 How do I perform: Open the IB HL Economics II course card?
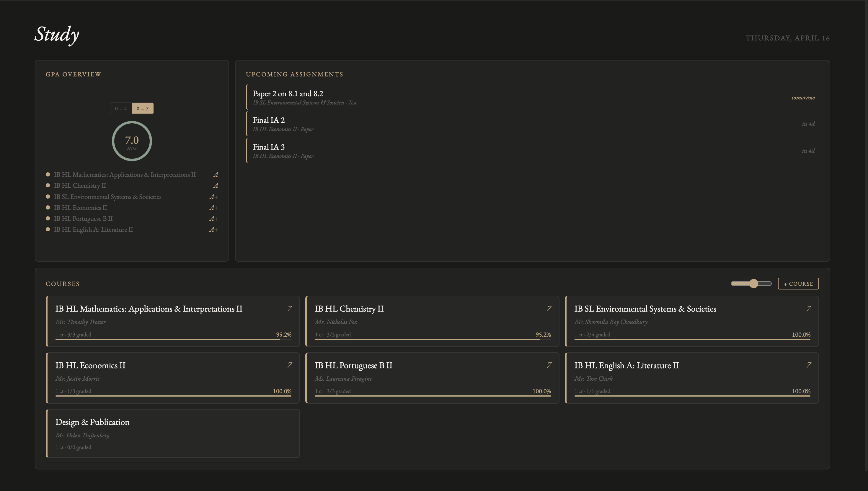coord(173,377)
